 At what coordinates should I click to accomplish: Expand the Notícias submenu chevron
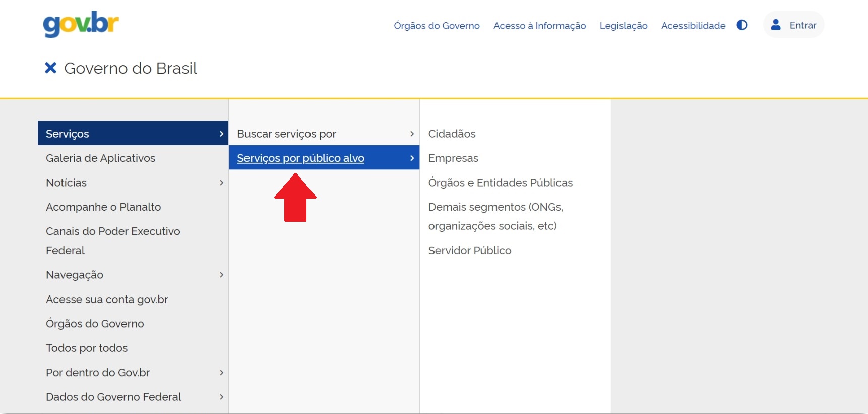pos(221,183)
